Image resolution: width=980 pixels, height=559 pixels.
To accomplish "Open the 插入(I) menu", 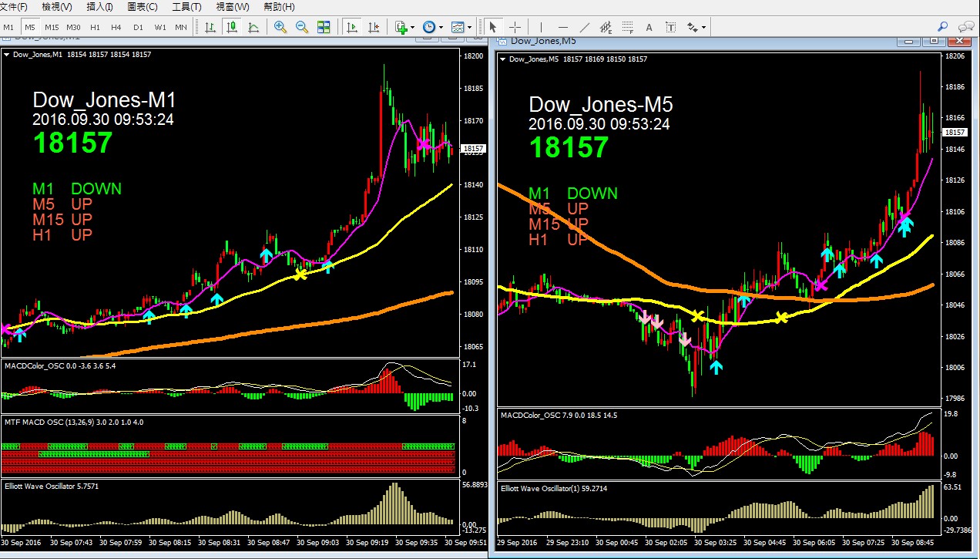I will coord(99,7).
